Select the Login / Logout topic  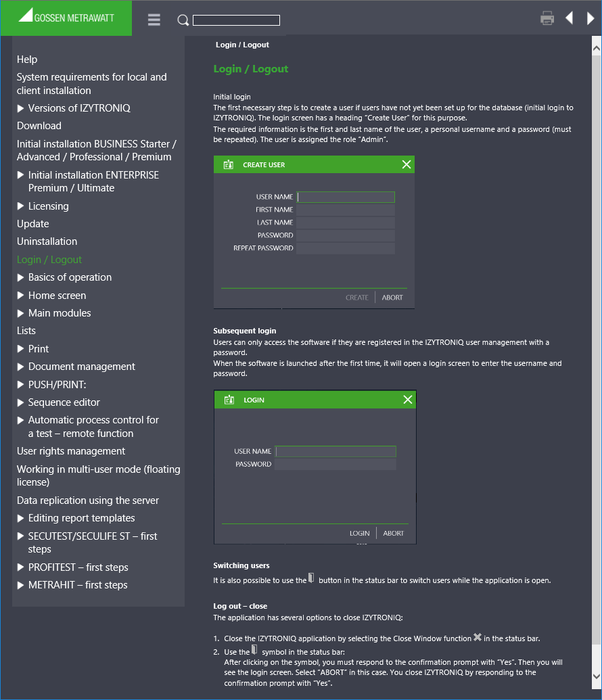[49, 260]
